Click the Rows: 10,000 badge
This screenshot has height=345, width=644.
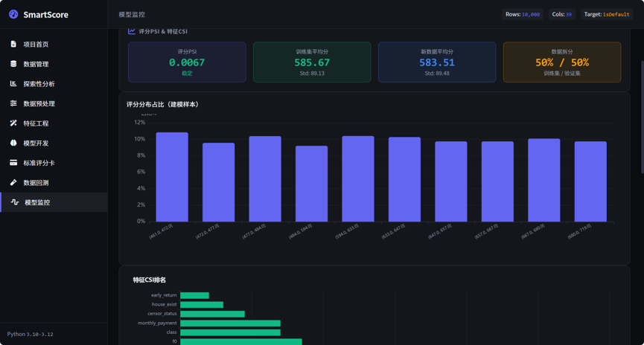523,14
